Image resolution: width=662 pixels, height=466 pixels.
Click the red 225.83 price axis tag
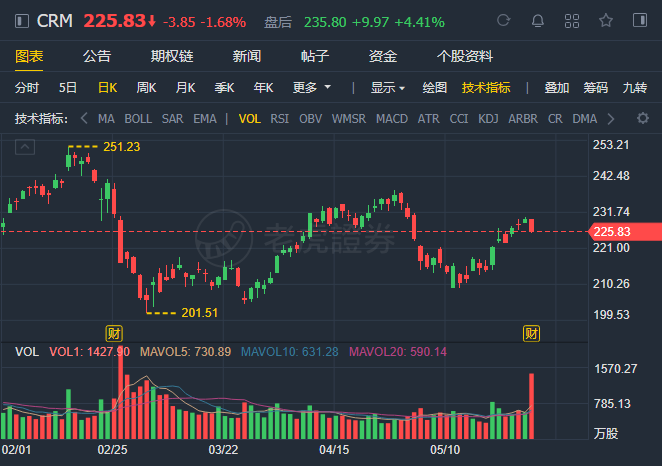625,232
